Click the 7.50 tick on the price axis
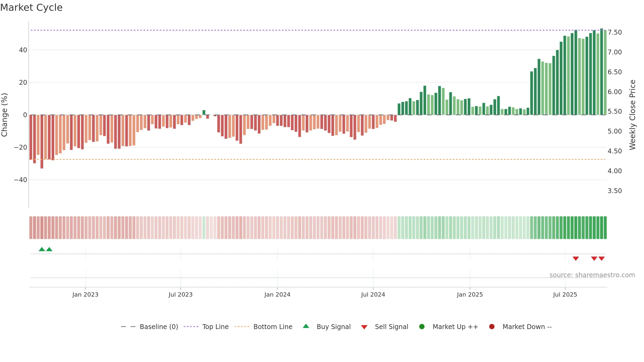This screenshot has width=644, height=362. coord(615,32)
